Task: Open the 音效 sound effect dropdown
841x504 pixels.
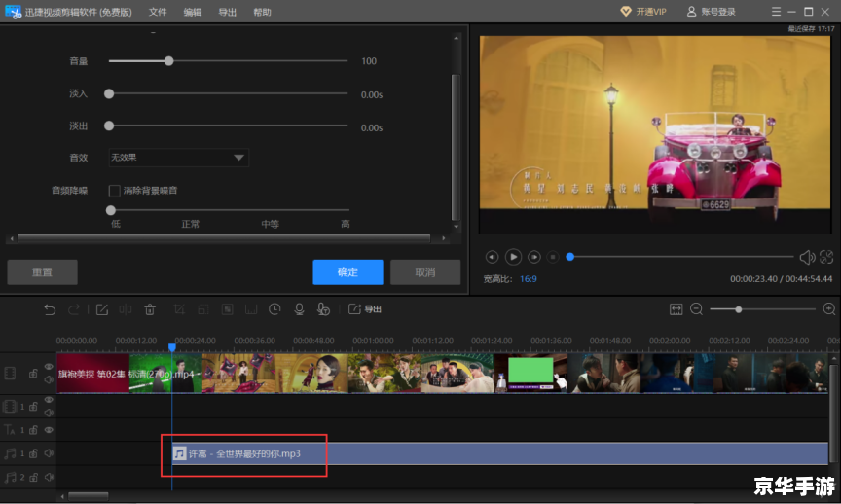Action: point(178,158)
